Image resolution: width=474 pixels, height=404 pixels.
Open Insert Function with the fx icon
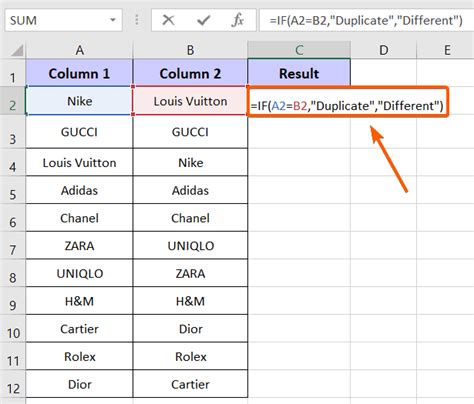tap(237, 20)
